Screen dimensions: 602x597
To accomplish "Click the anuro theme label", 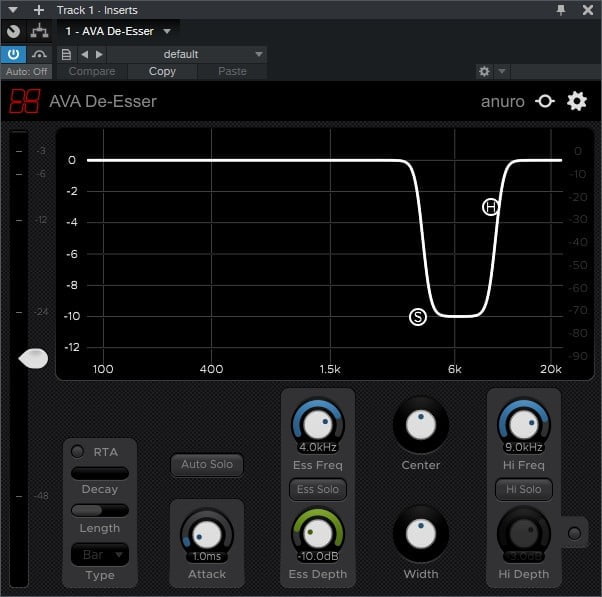I will 502,102.
